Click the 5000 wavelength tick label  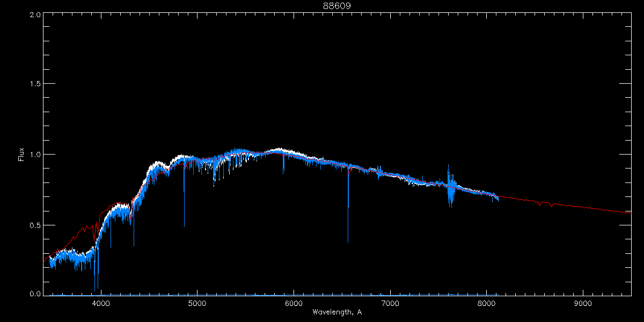pyautogui.click(x=197, y=303)
